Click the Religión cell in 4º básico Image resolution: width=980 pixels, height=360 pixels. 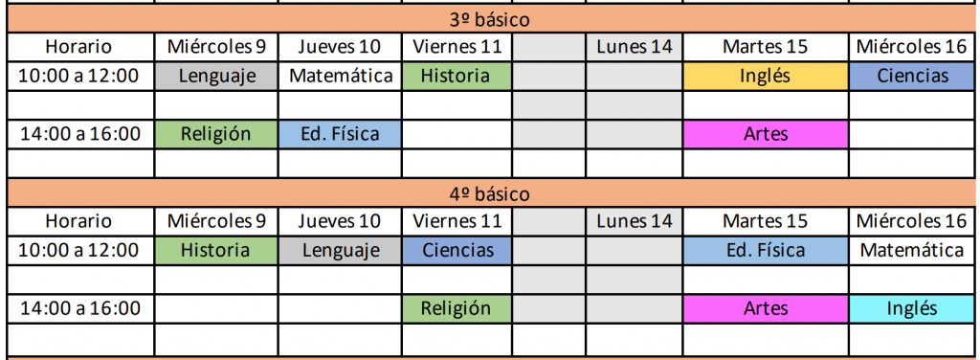tap(457, 308)
